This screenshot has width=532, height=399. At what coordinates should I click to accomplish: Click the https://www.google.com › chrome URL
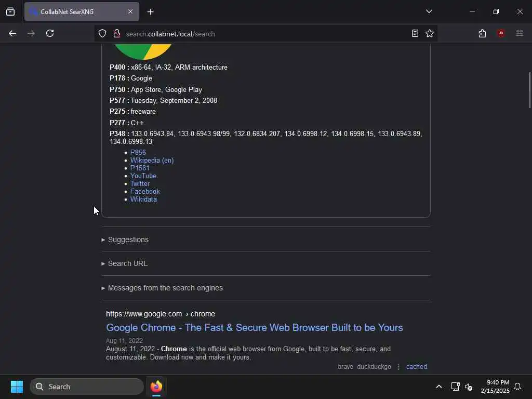[161, 314]
